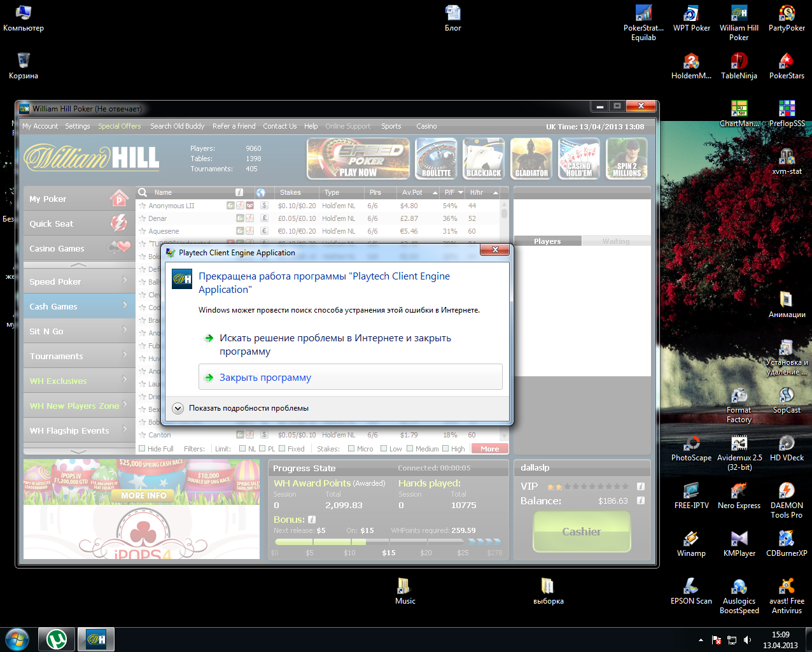812x652 pixels.
Task: Enable the Fixed limit filter checkbox
Action: coord(282,449)
